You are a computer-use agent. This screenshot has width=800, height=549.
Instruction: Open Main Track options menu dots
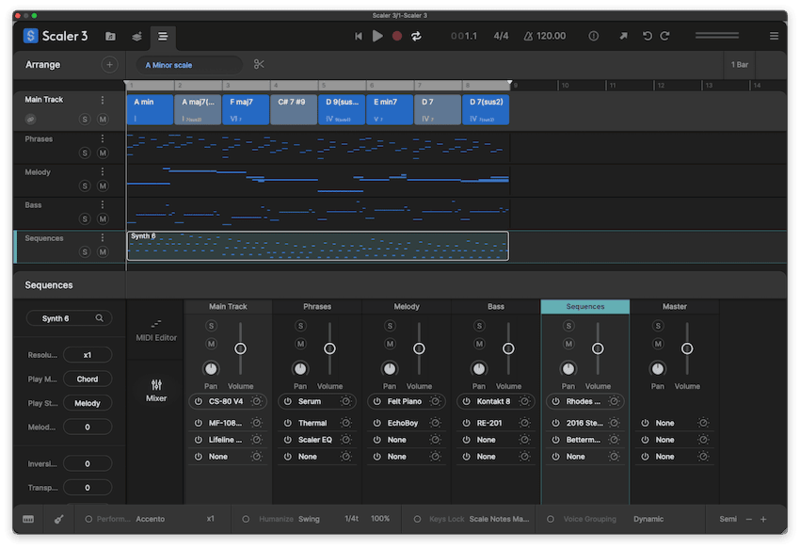(103, 100)
